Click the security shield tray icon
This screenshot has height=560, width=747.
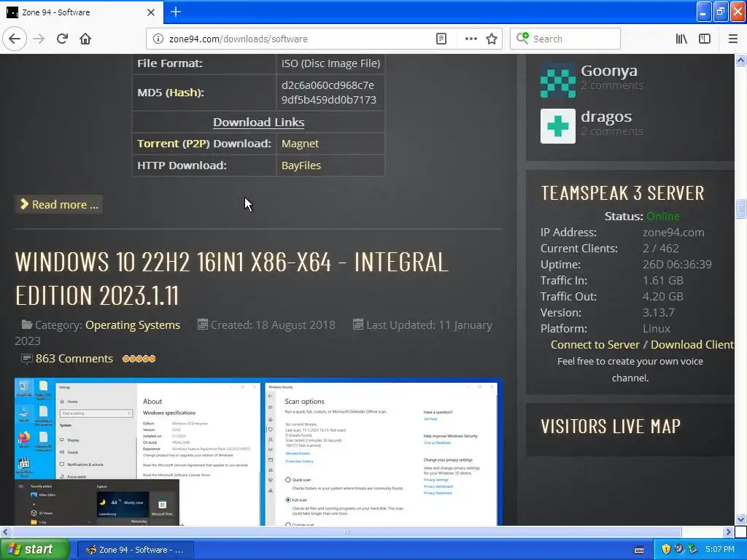pos(666,549)
